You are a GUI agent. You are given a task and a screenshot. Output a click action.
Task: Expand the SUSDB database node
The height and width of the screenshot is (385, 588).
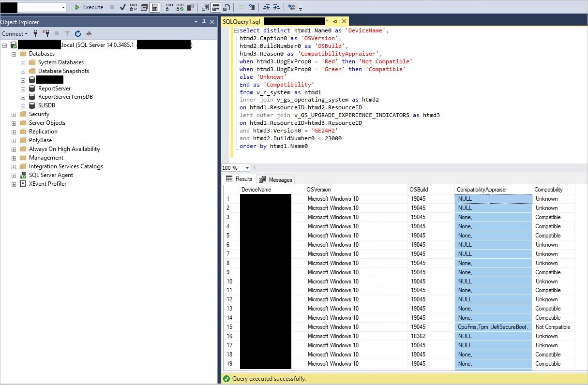coord(23,105)
